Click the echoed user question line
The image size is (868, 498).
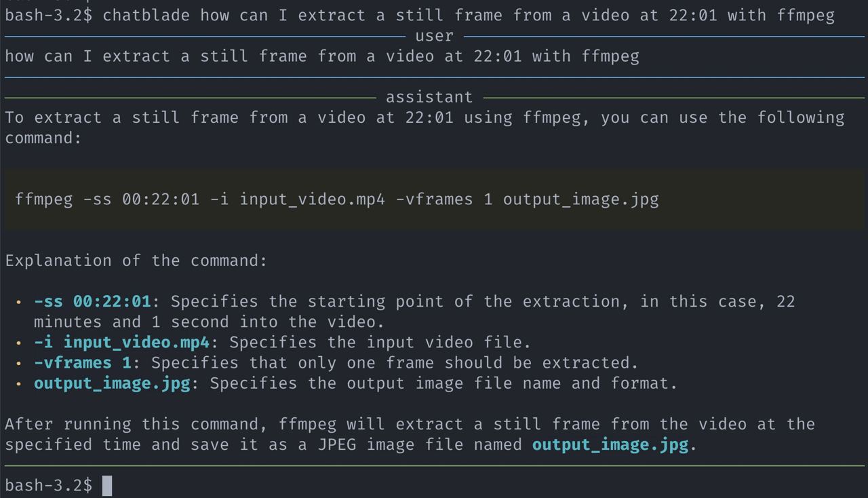(322, 56)
